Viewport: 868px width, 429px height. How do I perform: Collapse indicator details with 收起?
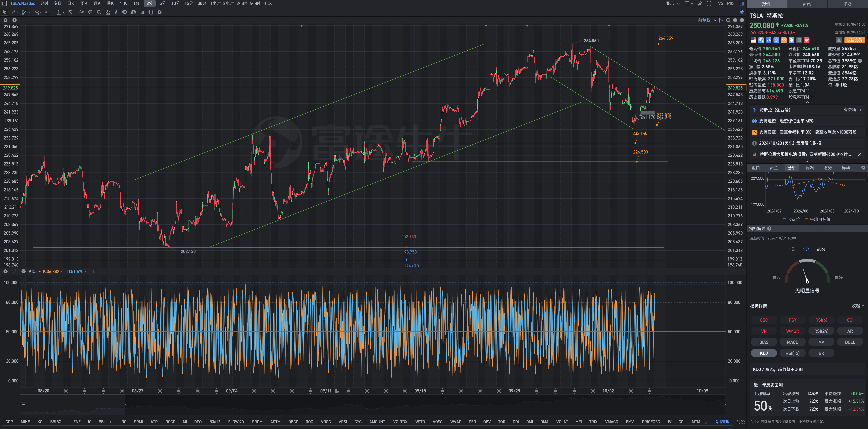(858, 306)
